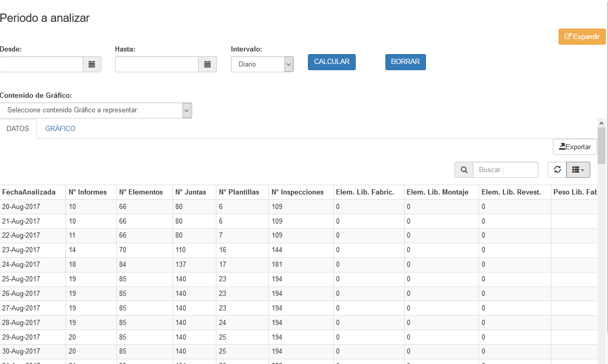Screen dimensions: 608x364
Task: Open the Contenido de Gráfico dropdown
Action: tap(96, 110)
